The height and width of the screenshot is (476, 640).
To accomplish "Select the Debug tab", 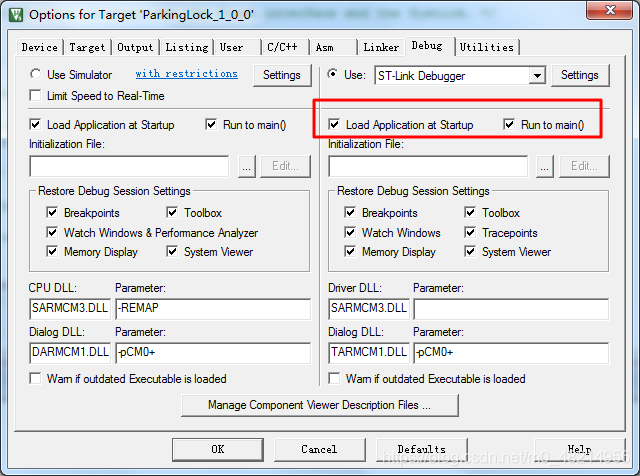I will click(429, 46).
